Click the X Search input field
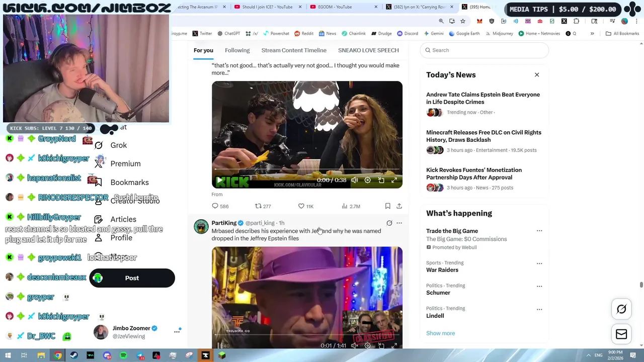 click(x=484, y=50)
